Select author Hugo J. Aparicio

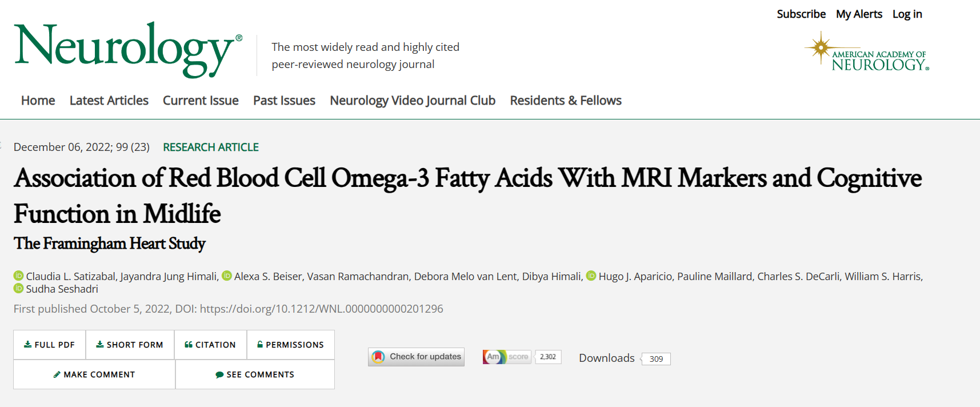(635, 277)
